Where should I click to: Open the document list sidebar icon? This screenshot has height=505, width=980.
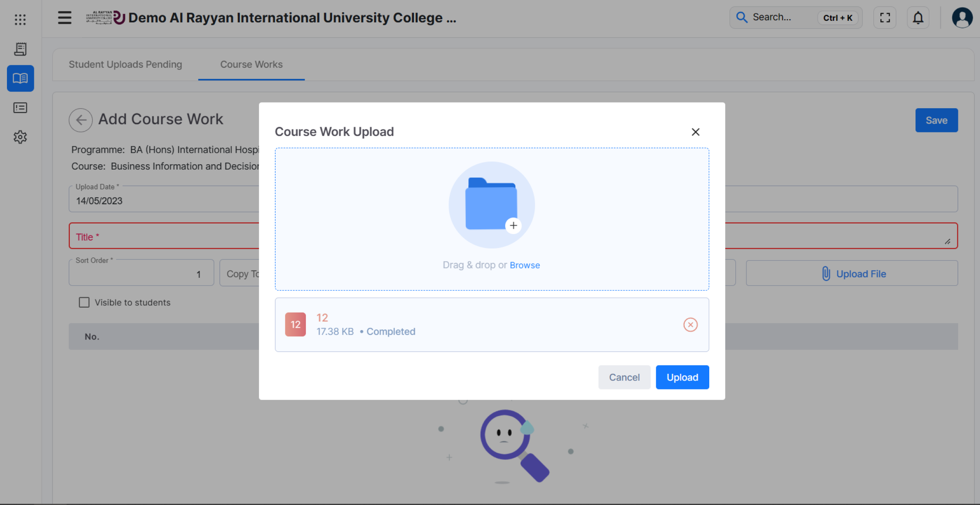click(20, 49)
